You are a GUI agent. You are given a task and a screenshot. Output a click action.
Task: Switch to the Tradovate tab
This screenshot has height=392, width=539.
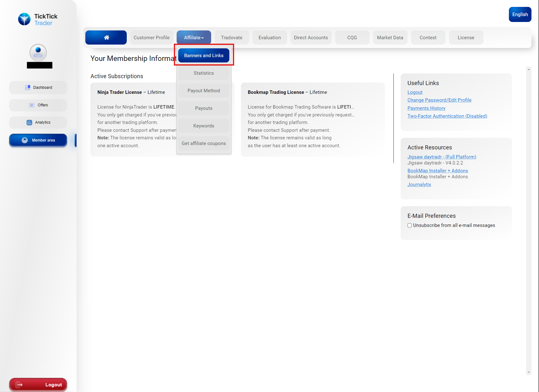tap(232, 37)
